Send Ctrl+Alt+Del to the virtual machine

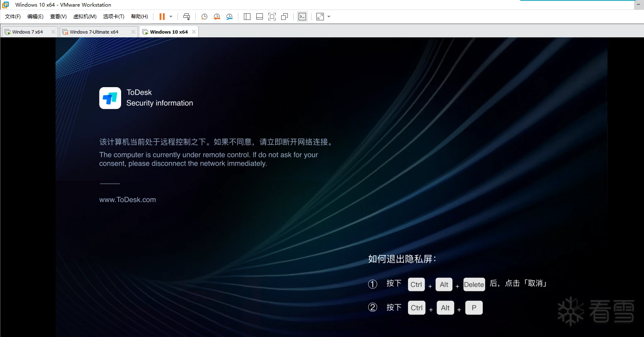187,17
